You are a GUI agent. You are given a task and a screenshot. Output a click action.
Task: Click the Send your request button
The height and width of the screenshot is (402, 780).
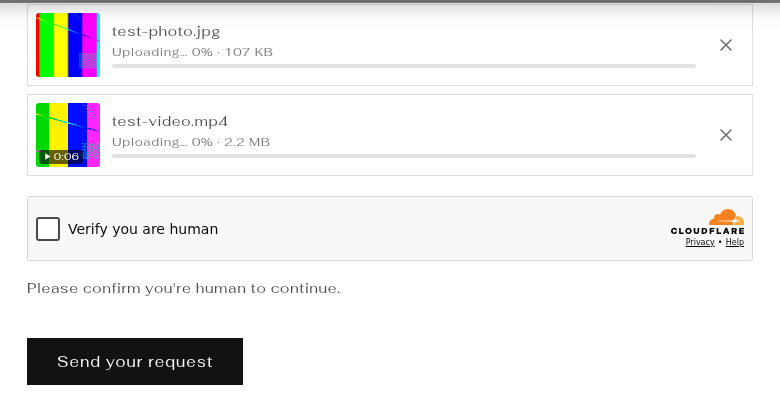tap(135, 362)
